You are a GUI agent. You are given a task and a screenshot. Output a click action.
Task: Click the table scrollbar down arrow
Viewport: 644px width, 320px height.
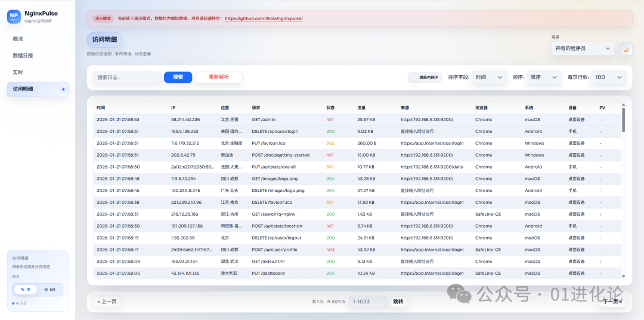tap(624, 276)
